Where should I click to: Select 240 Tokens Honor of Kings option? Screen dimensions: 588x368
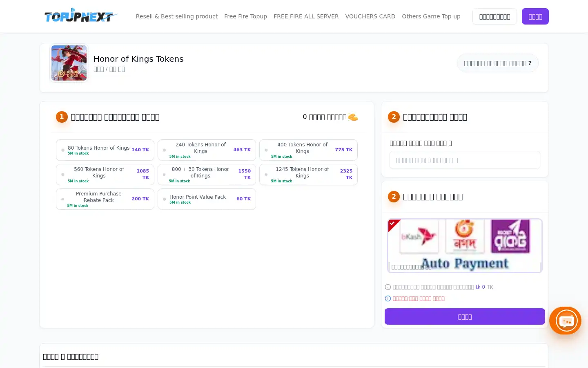click(x=207, y=150)
